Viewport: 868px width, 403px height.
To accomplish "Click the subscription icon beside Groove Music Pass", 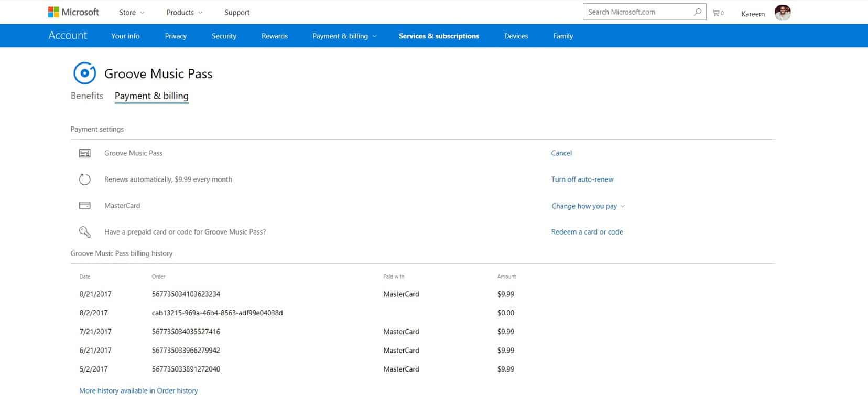I will (84, 153).
